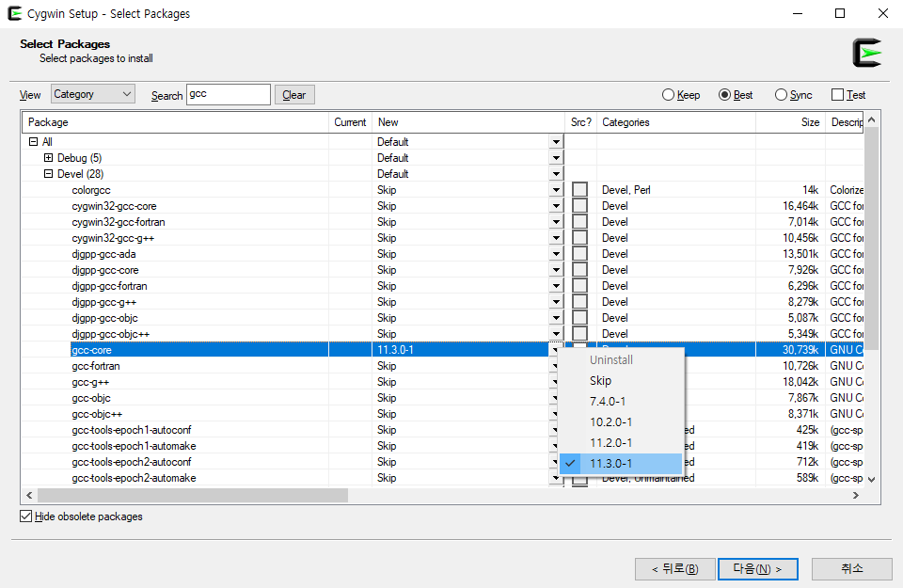This screenshot has width=903, height=588.
Task: Pick checked version 11.3.0-1 in the menu
Action: tap(621, 464)
